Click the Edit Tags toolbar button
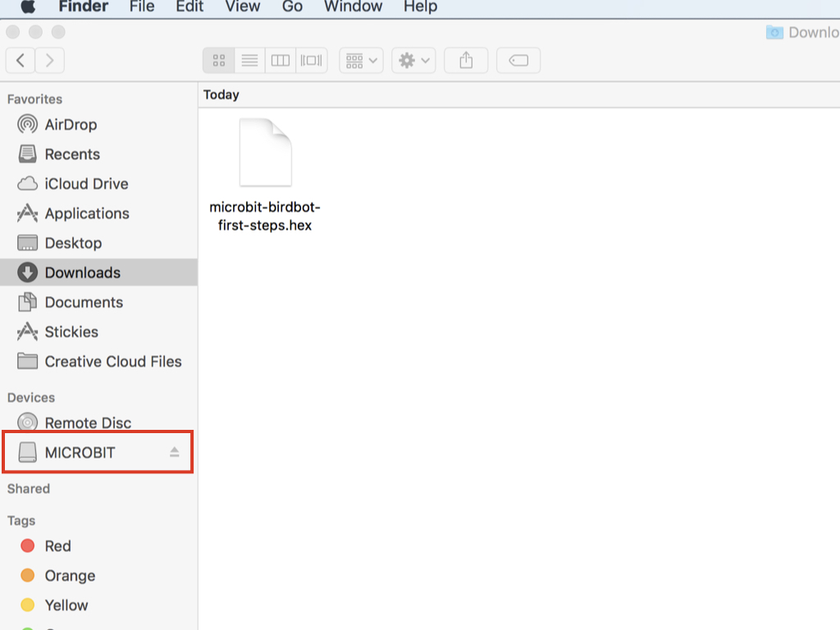This screenshot has height=630, width=840. (x=518, y=60)
